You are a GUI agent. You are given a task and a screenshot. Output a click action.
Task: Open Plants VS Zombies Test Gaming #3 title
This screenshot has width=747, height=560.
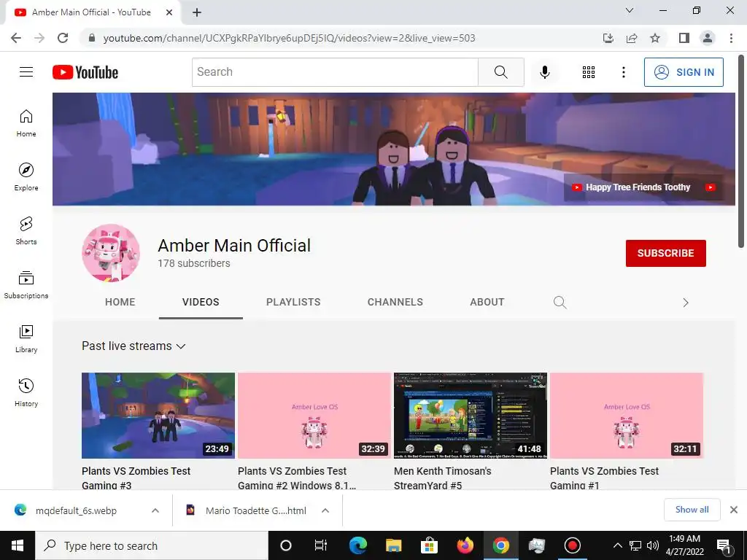136,478
